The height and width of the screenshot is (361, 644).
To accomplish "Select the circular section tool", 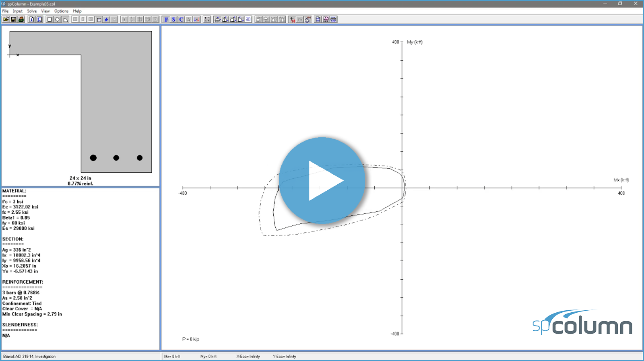I will tap(58, 19).
